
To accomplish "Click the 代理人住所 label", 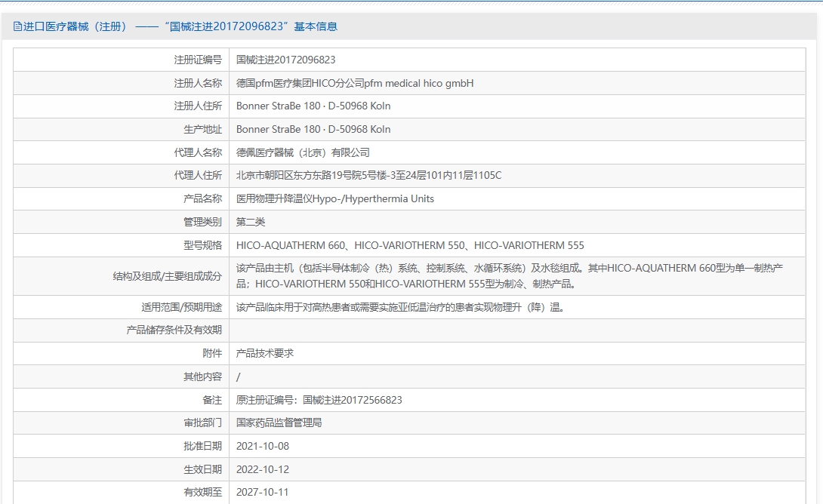I will pos(198,175).
